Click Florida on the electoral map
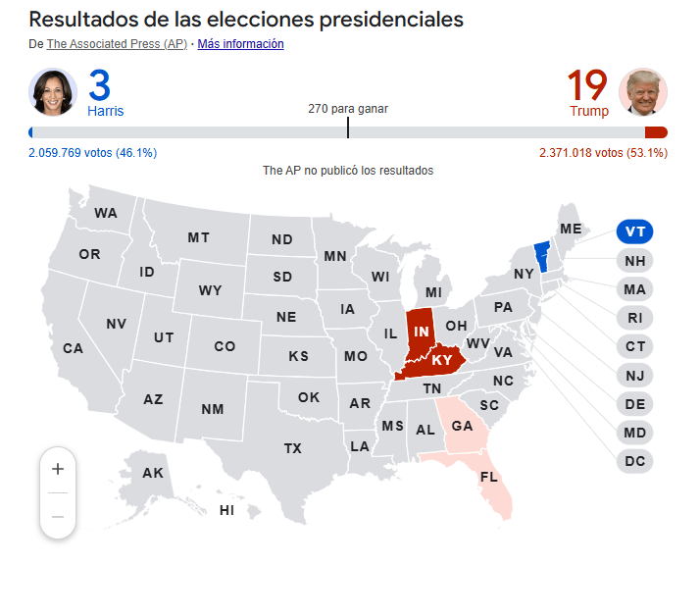 (487, 479)
